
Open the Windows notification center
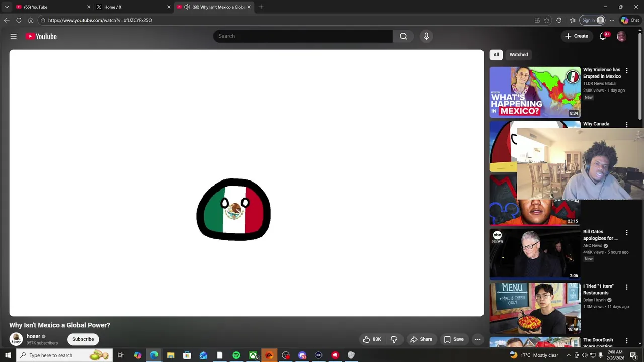pyautogui.click(x=633, y=355)
